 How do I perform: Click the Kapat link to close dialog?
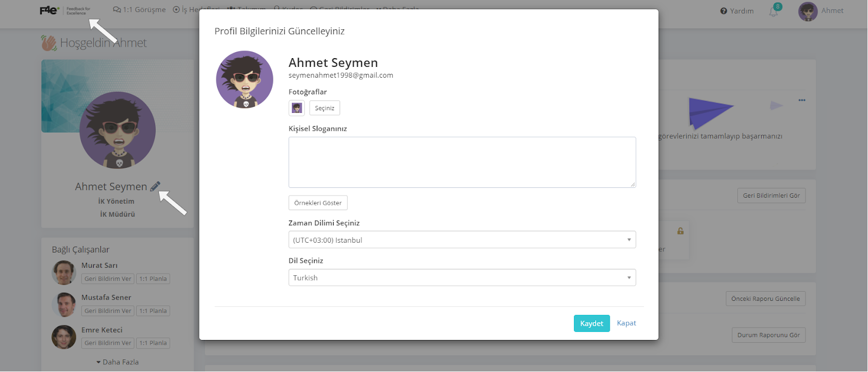[x=626, y=323]
